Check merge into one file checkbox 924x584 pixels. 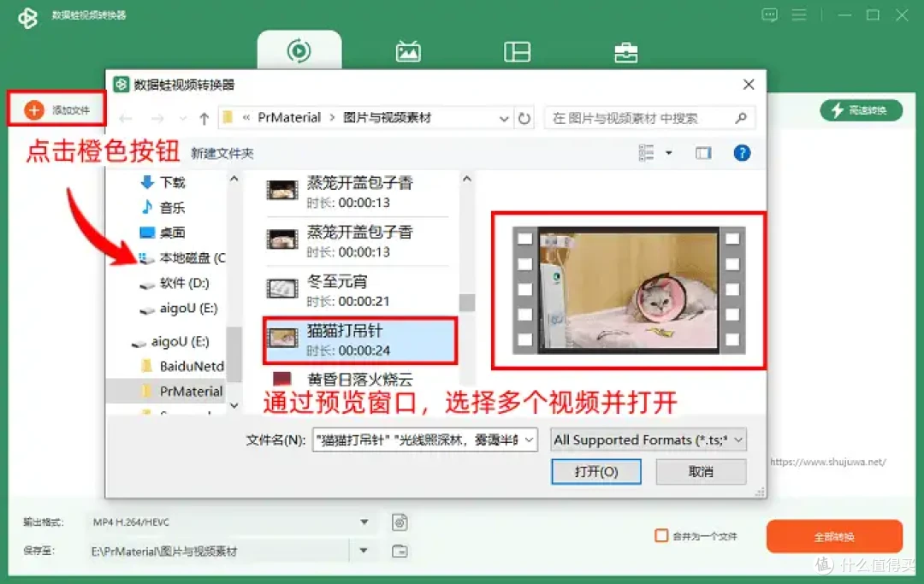[661, 536]
